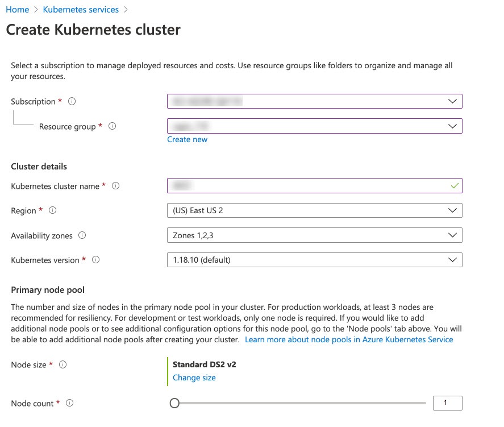
Task: Click Node count info icon
Action: point(69,403)
